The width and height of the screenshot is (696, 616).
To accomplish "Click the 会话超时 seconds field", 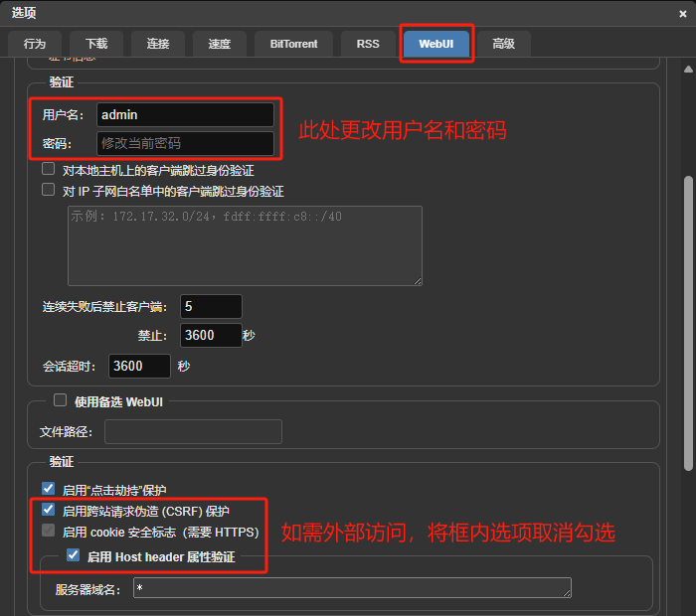I will point(139,366).
